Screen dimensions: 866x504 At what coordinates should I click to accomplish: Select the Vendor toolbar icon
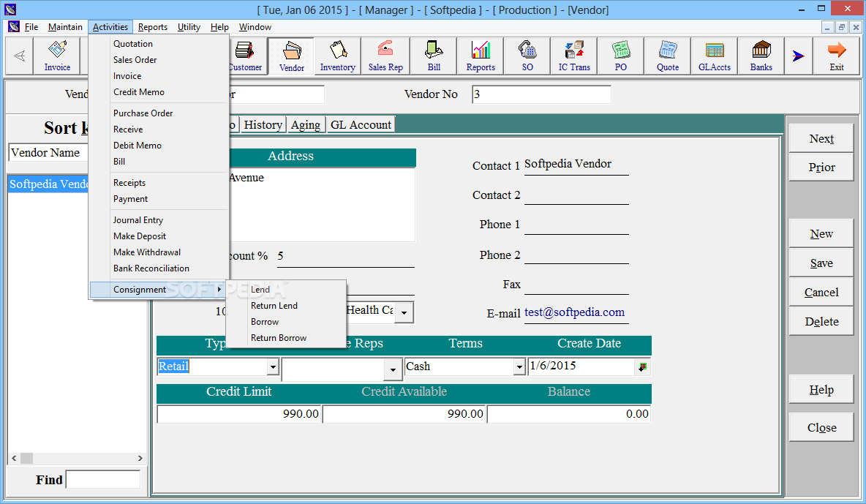(291, 56)
